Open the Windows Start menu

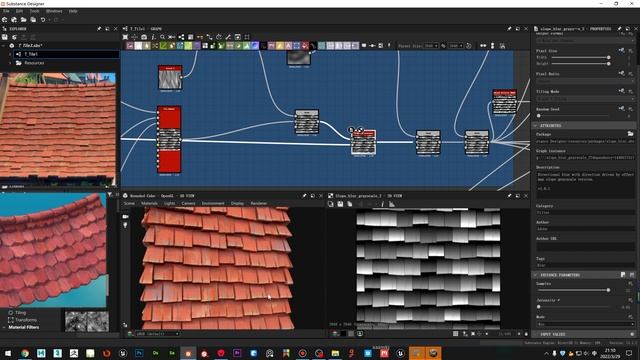[x=8, y=353]
